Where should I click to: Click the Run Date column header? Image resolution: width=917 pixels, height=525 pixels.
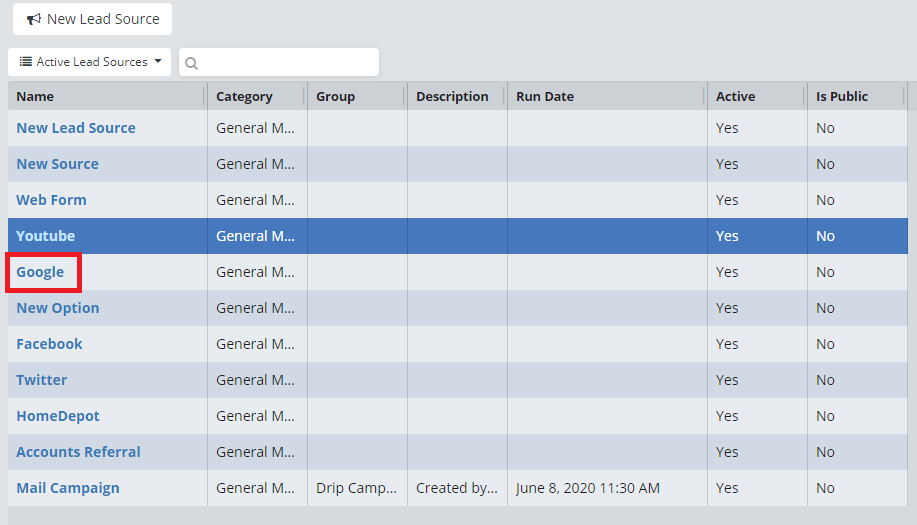(x=545, y=97)
